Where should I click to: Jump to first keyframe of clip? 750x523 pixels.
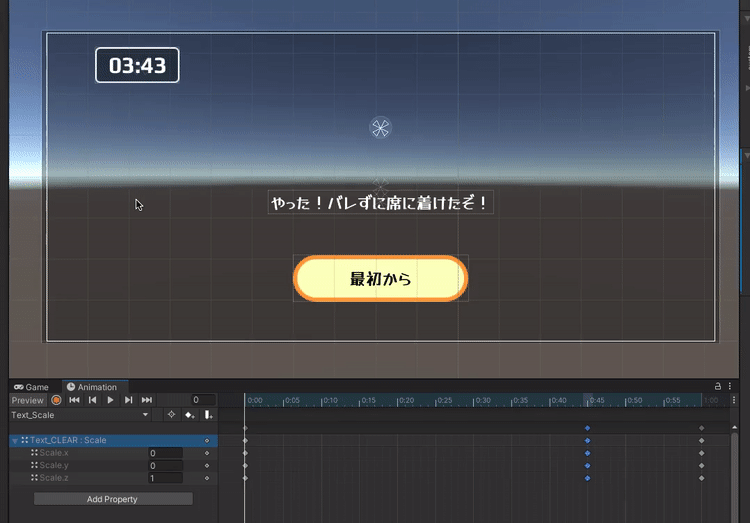pyautogui.click(x=74, y=400)
